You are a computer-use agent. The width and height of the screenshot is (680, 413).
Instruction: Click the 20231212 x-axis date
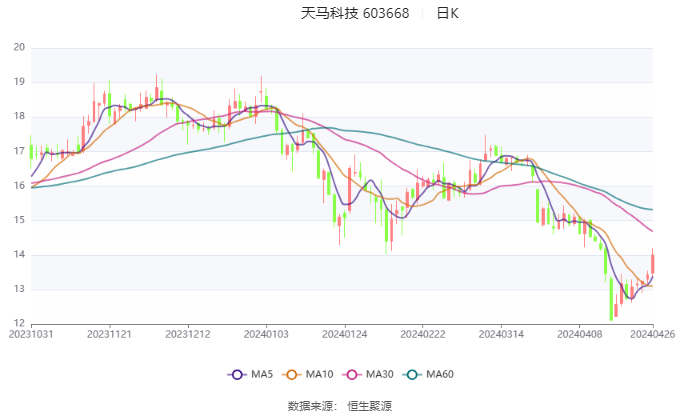[x=188, y=335]
